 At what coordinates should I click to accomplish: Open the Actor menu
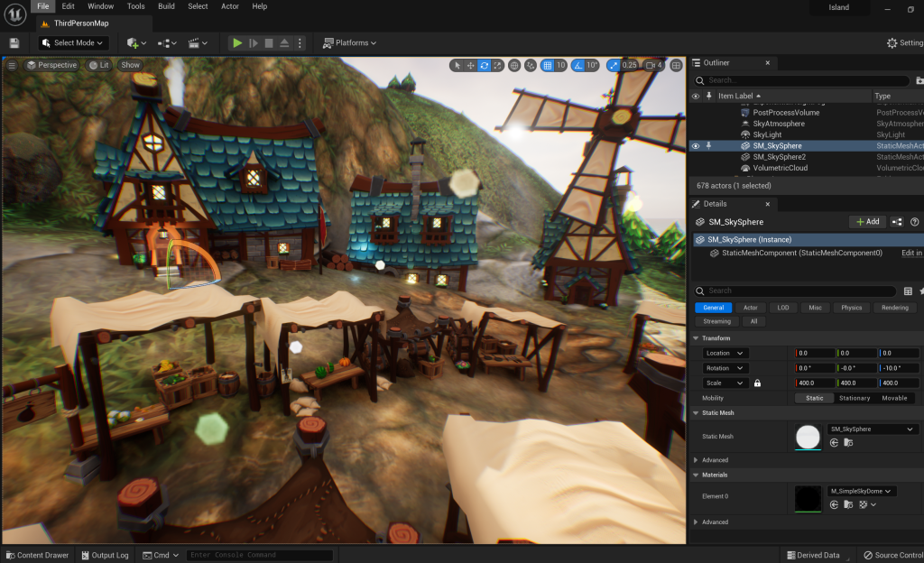click(230, 6)
